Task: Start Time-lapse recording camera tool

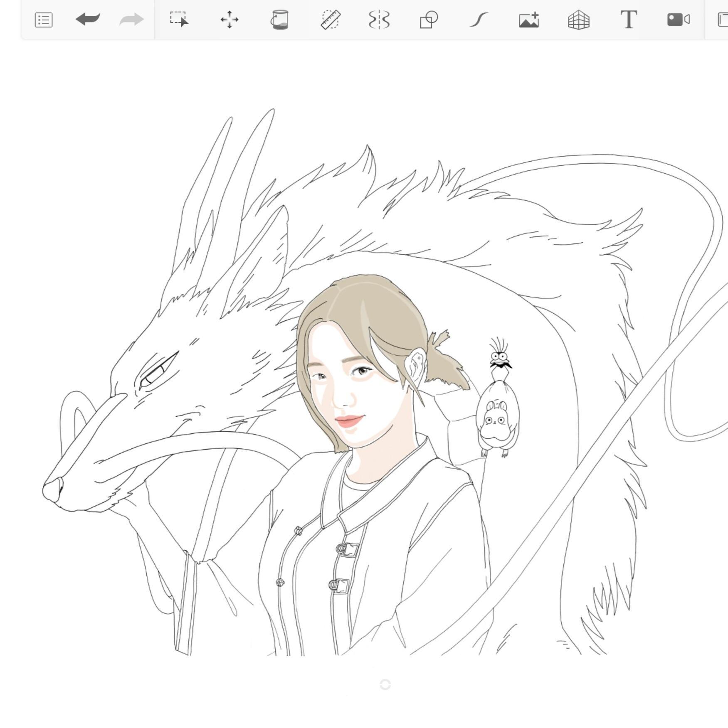Action: tap(679, 20)
